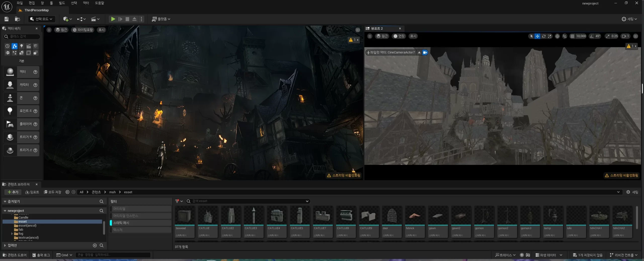The image size is (644, 261).
Task: Select the Lights bulb category icon
Action: [x=22, y=46]
